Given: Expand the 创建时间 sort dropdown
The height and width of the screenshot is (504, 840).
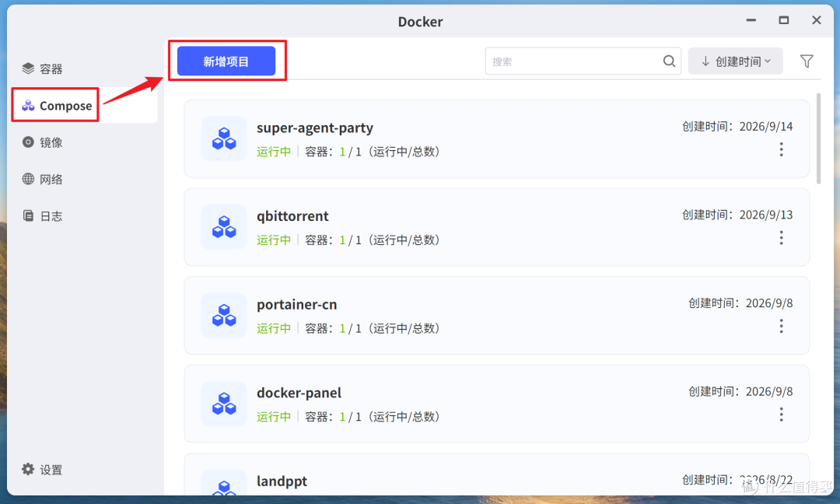Looking at the screenshot, I should [x=736, y=61].
